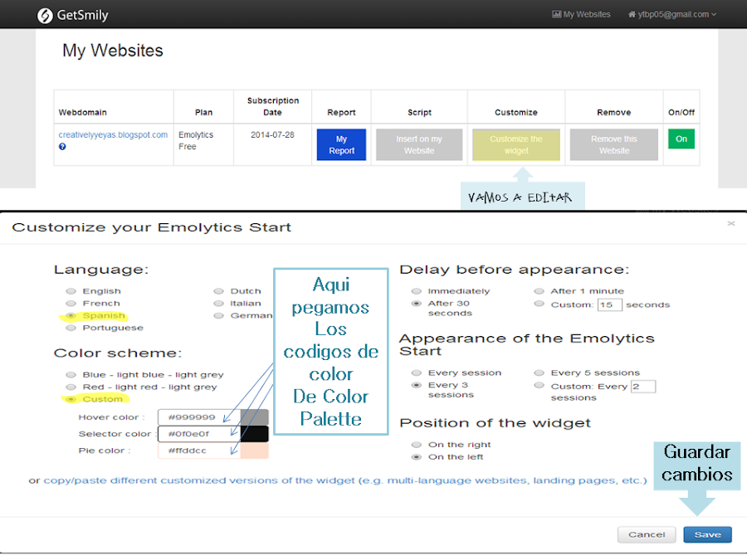Choose Blue - light blue - light grey scheme

[x=71, y=375]
